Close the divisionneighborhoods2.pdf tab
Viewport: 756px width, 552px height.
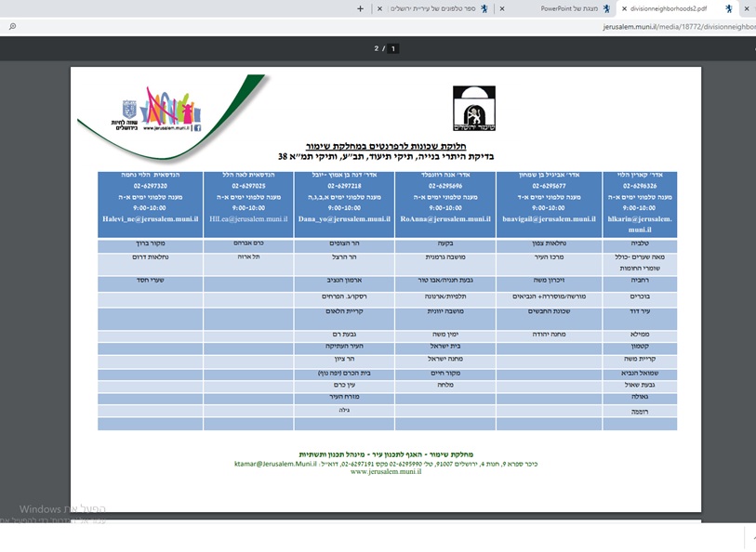624,8
